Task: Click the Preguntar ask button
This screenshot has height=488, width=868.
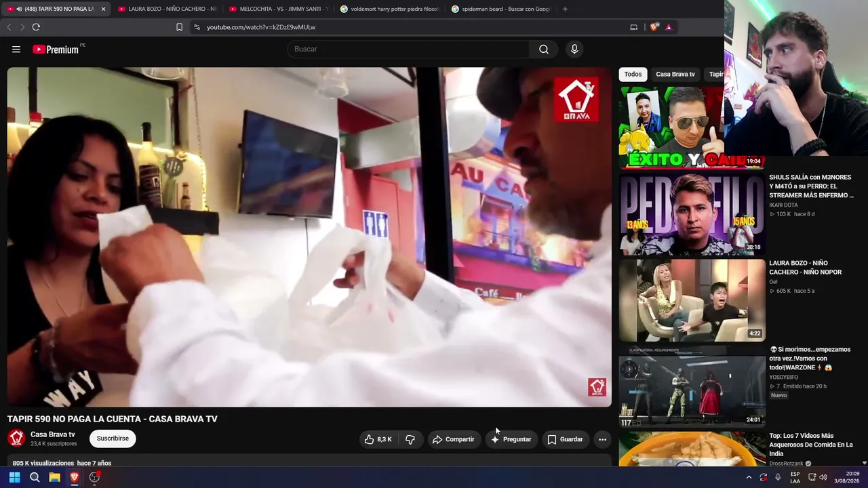Action: tap(511, 439)
